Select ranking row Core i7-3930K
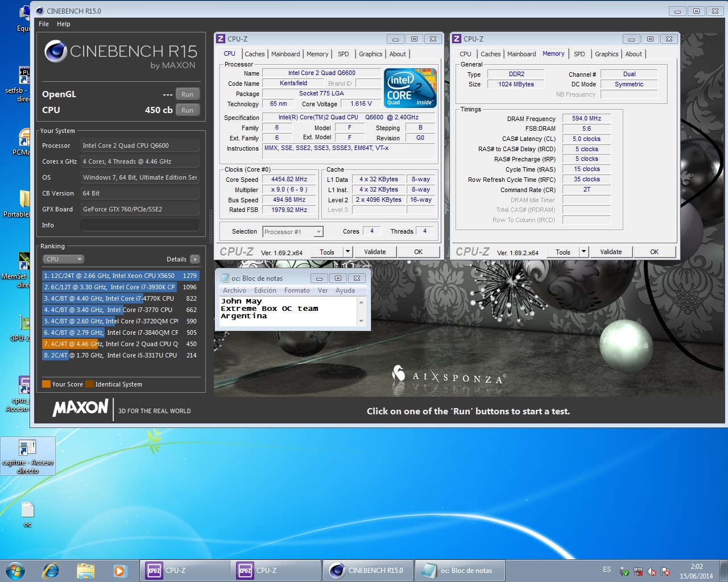728x582 pixels. click(121, 287)
